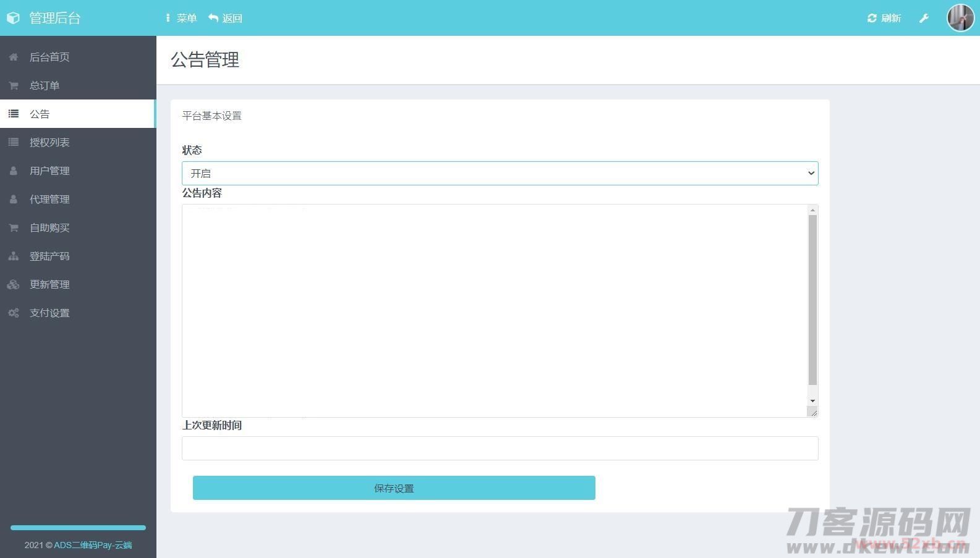The image size is (980, 558).
Task: Open the 状态 dropdown showing 开启
Action: click(x=500, y=173)
